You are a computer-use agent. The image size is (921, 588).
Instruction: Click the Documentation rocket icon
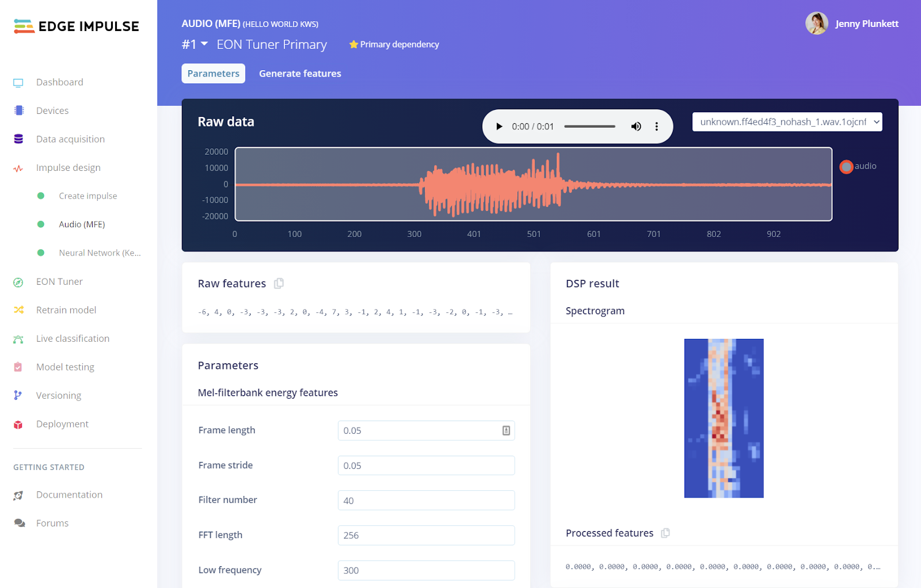(18, 495)
